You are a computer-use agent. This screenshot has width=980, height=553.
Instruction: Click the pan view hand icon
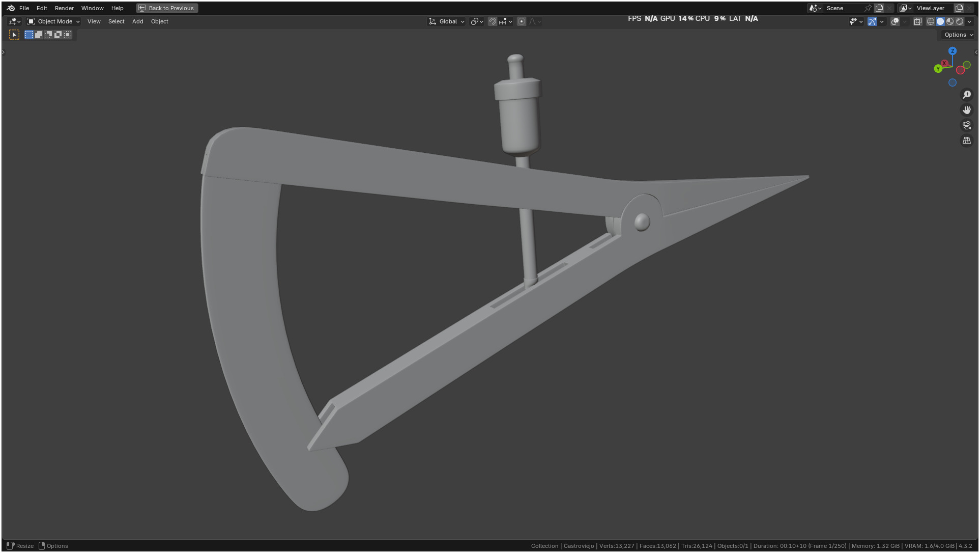(967, 110)
